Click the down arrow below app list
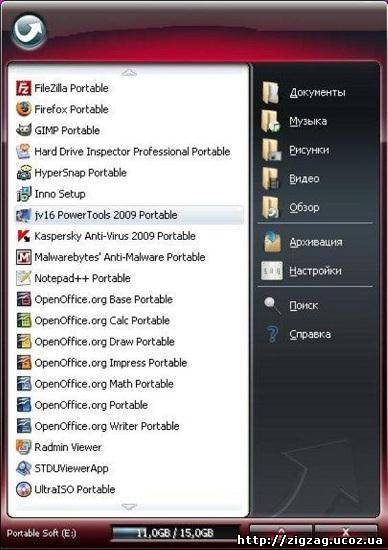Image resolution: width=388 pixels, height=550 pixels. point(129,507)
